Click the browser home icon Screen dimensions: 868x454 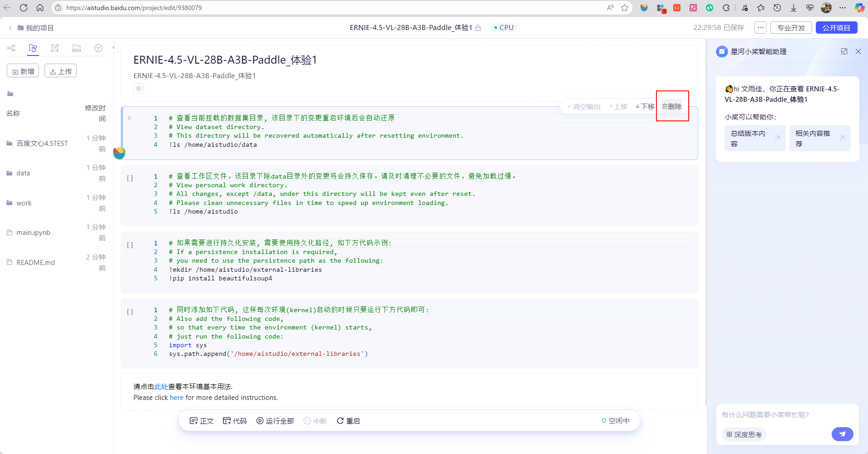[40, 8]
